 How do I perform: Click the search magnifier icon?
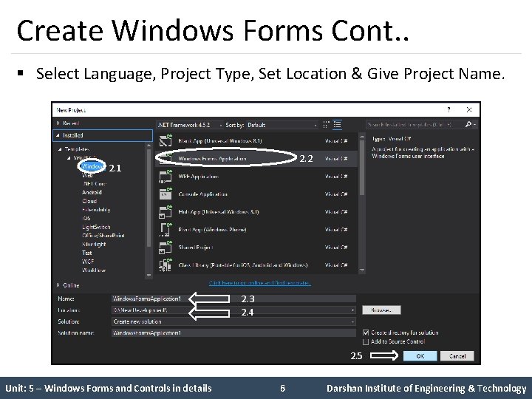(468, 125)
